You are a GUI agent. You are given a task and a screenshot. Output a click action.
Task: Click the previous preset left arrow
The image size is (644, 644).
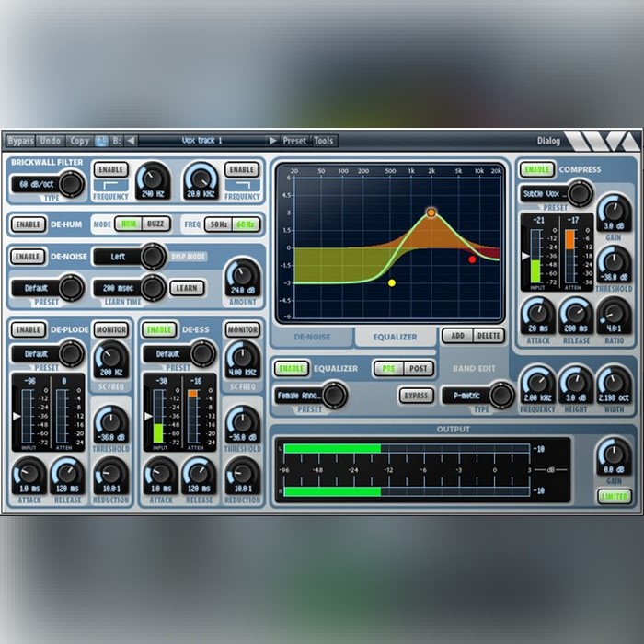coord(131,141)
